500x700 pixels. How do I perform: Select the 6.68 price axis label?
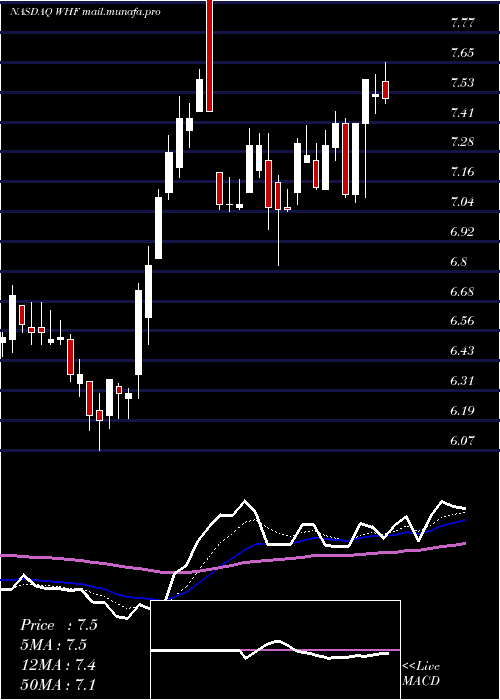pyautogui.click(x=462, y=292)
